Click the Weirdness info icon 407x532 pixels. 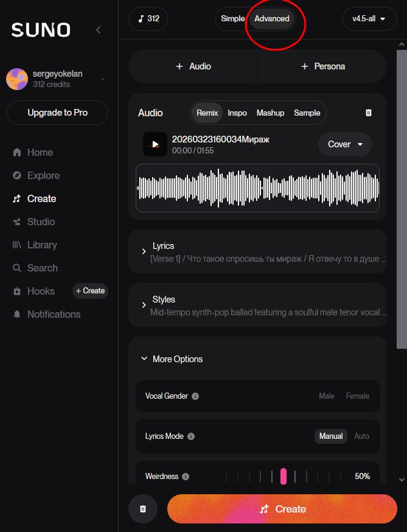(x=186, y=477)
